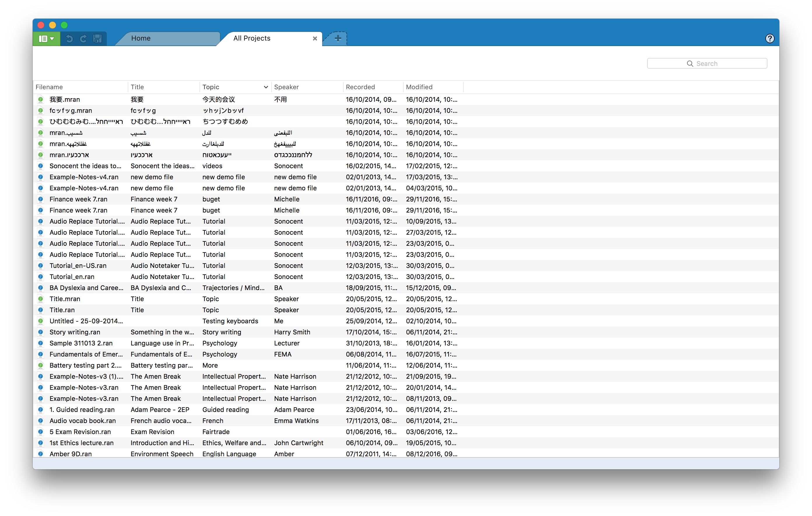The image size is (812, 516).
Task: Toggle sort order via the Topic column arrow
Action: 266,87
